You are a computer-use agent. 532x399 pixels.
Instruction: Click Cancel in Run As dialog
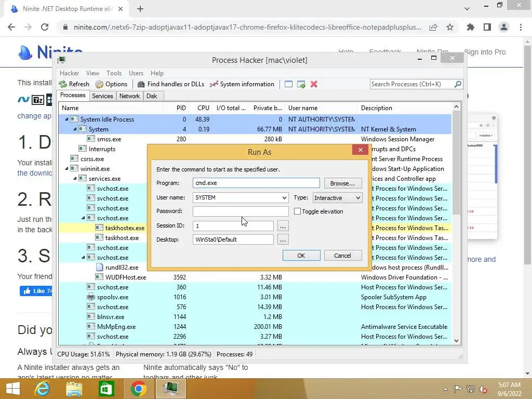pyautogui.click(x=343, y=256)
